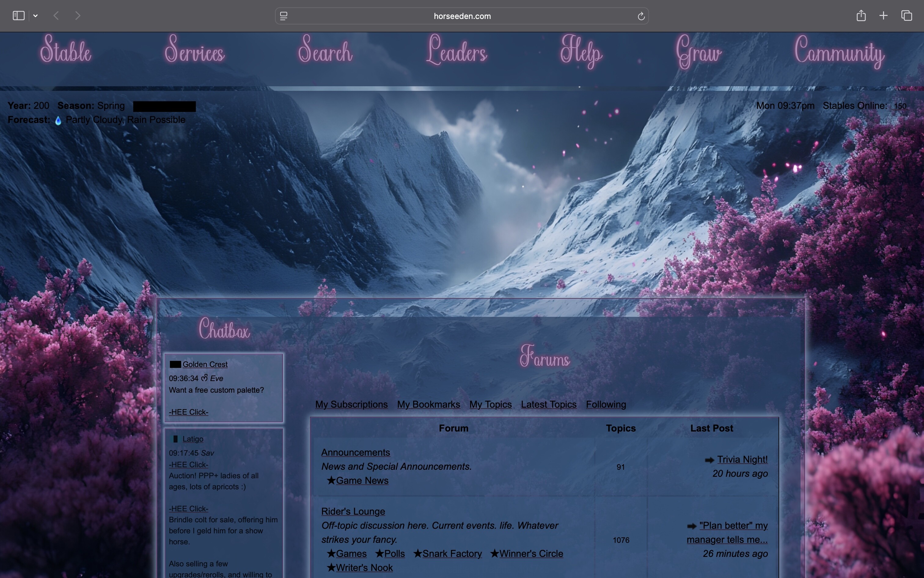Open "Plan better" my manager post
The height and width of the screenshot is (578, 924).
727,532
